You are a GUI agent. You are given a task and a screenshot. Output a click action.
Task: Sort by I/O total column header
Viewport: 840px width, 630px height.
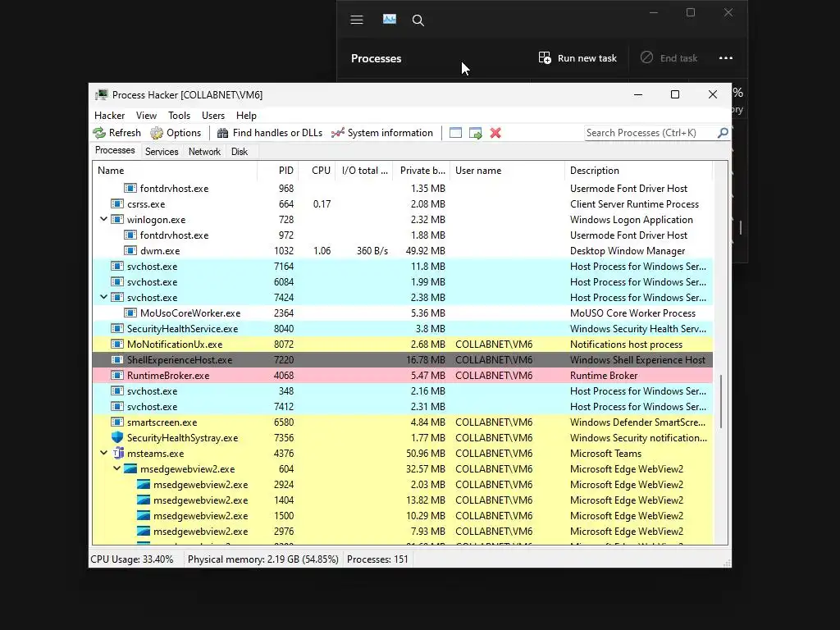364,171
